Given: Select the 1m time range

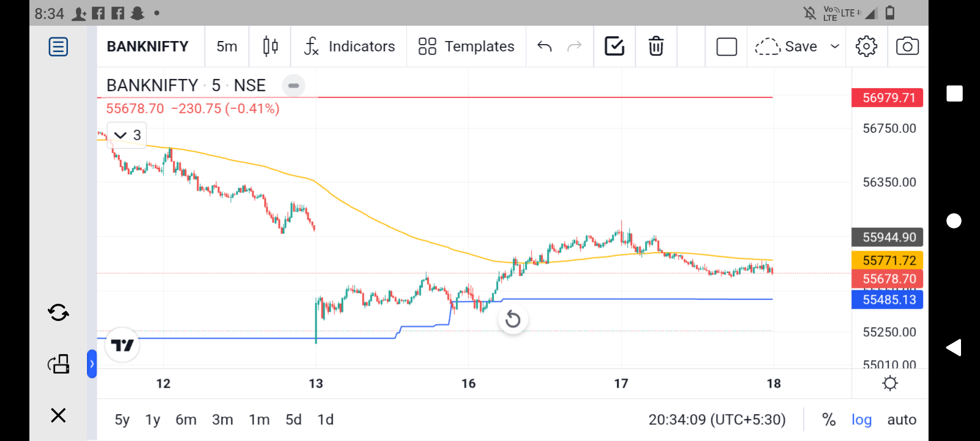Looking at the screenshot, I should click(259, 420).
